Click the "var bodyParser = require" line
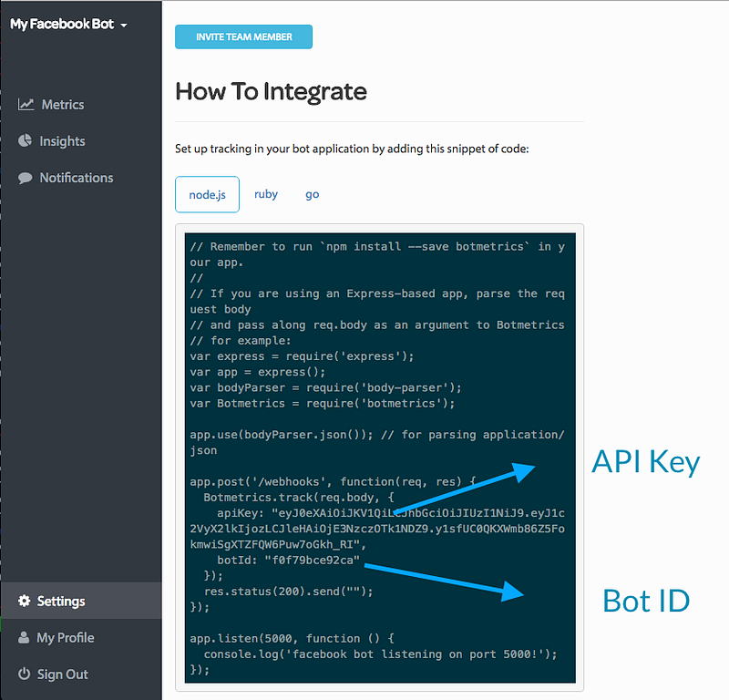This screenshot has height=700, width=729. point(325,387)
